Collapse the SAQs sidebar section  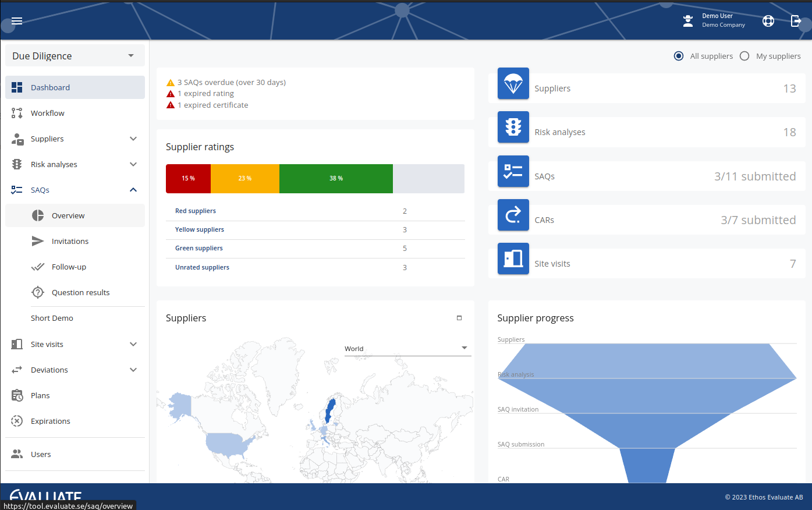(133, 190)
